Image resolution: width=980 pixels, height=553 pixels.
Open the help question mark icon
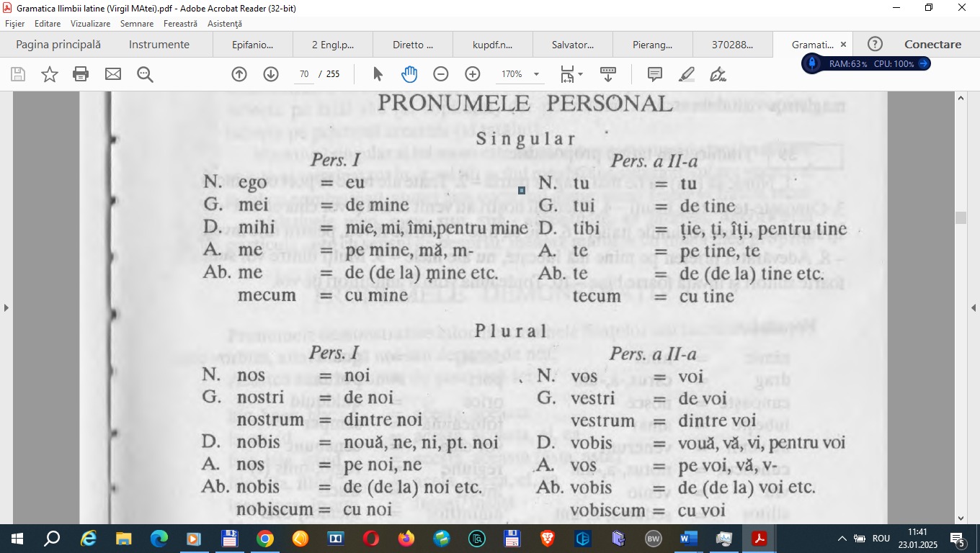[876, 44]
